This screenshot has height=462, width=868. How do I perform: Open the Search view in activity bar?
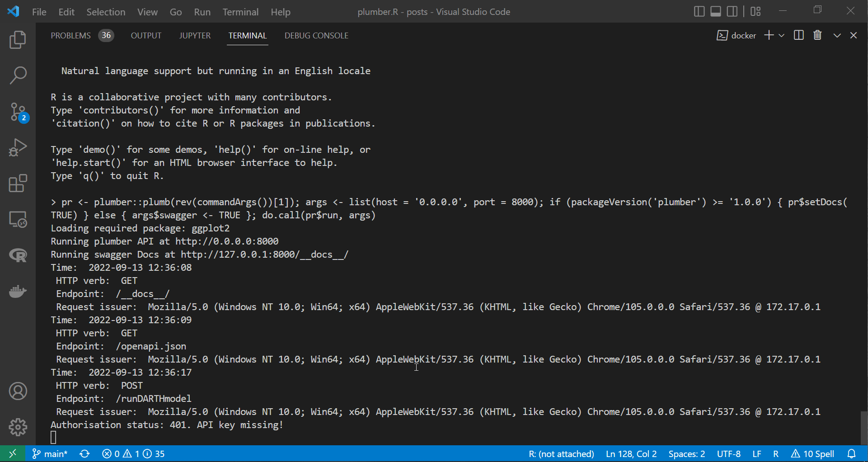pos(18,75)
